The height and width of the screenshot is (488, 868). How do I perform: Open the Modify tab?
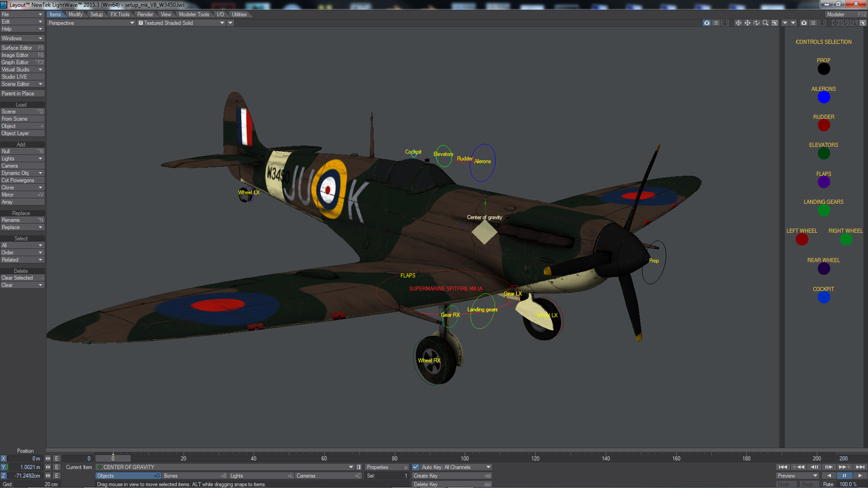(x=75, y=15)
